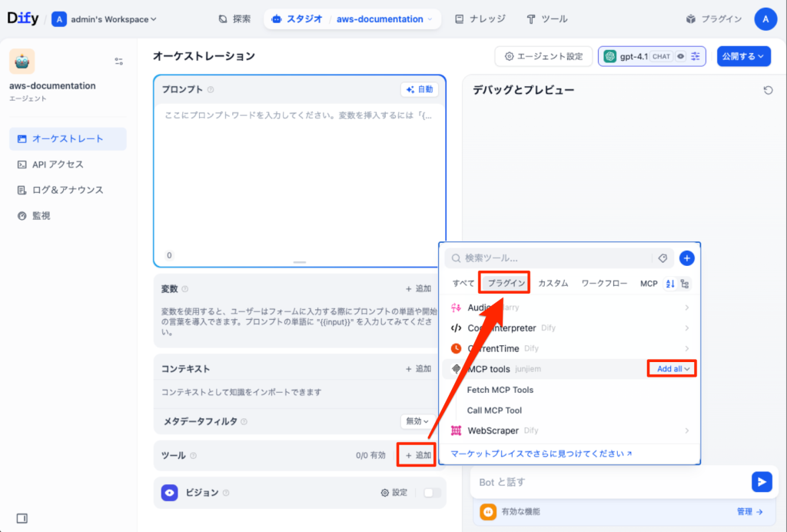
Task: Click the user avatar A
Action: click(x=765, y=19)
